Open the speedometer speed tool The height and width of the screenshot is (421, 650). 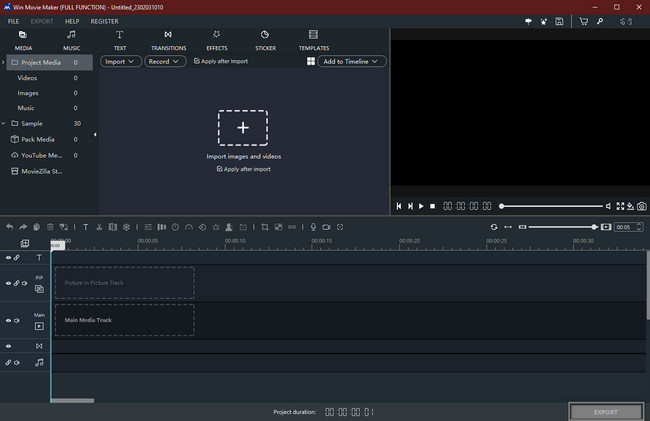(x=189, y=227)
